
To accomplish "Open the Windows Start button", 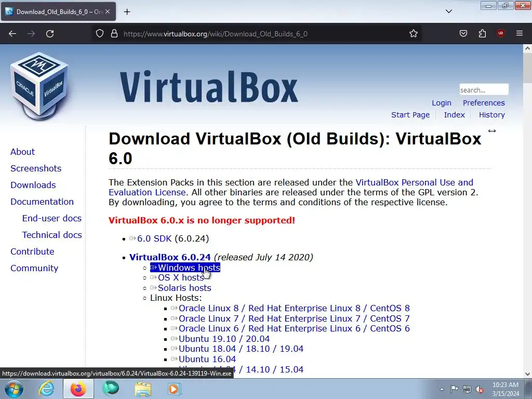I will click(14, 389).
